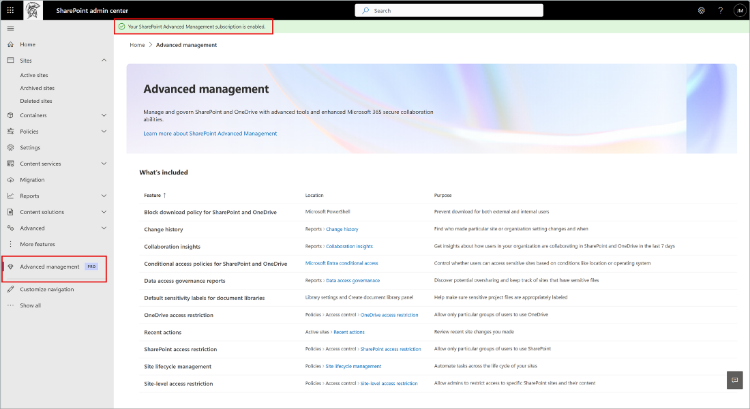This screenshot has height=409, width=750.
Task: Open the Collaboration insights link
Action: 349,246
